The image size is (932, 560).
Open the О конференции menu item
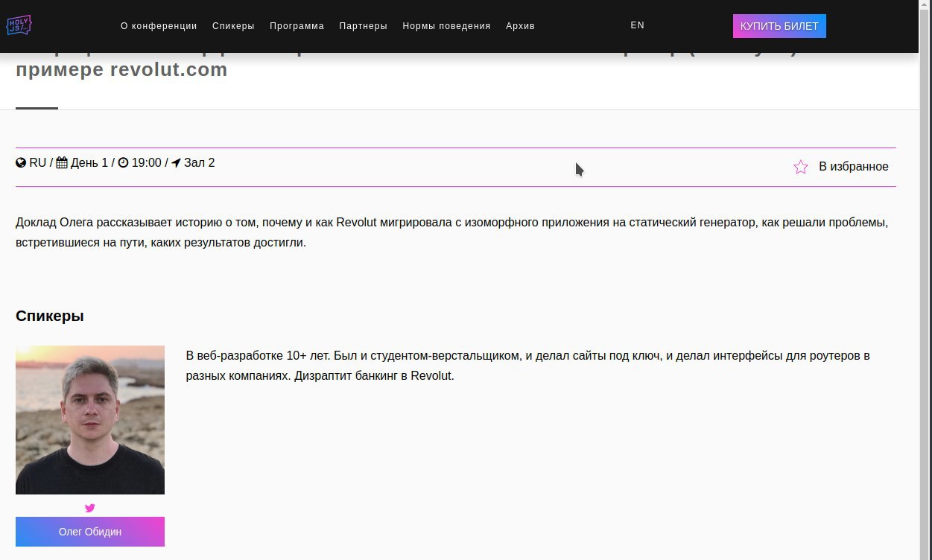tap(159, 26)
